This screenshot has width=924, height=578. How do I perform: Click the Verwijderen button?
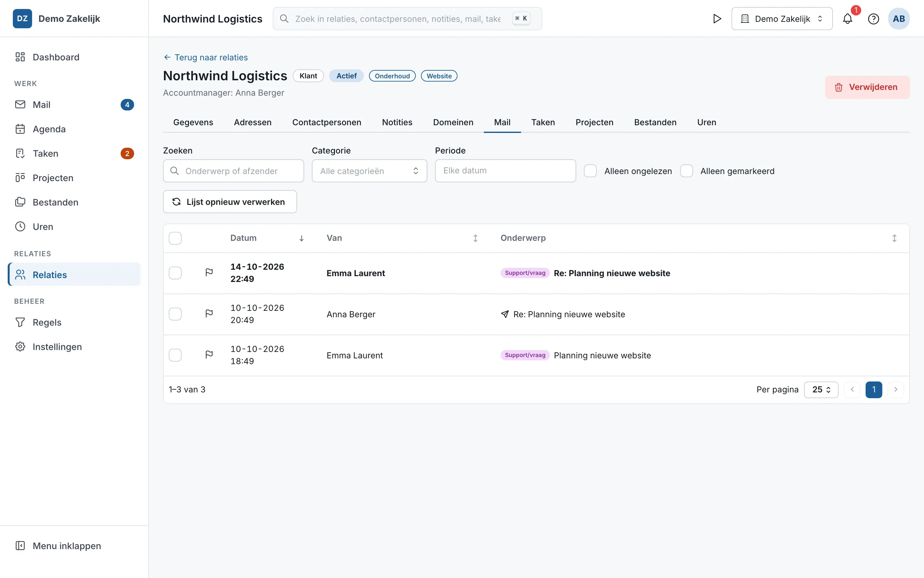click(867, 87)
